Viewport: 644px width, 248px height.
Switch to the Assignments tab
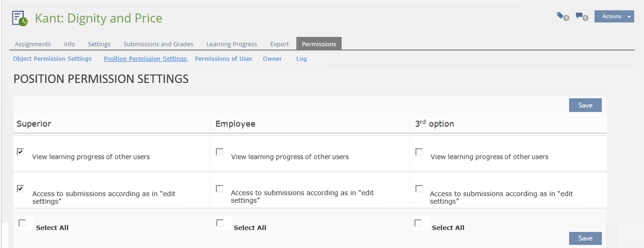pyautogui.click(x=33, y=44)
